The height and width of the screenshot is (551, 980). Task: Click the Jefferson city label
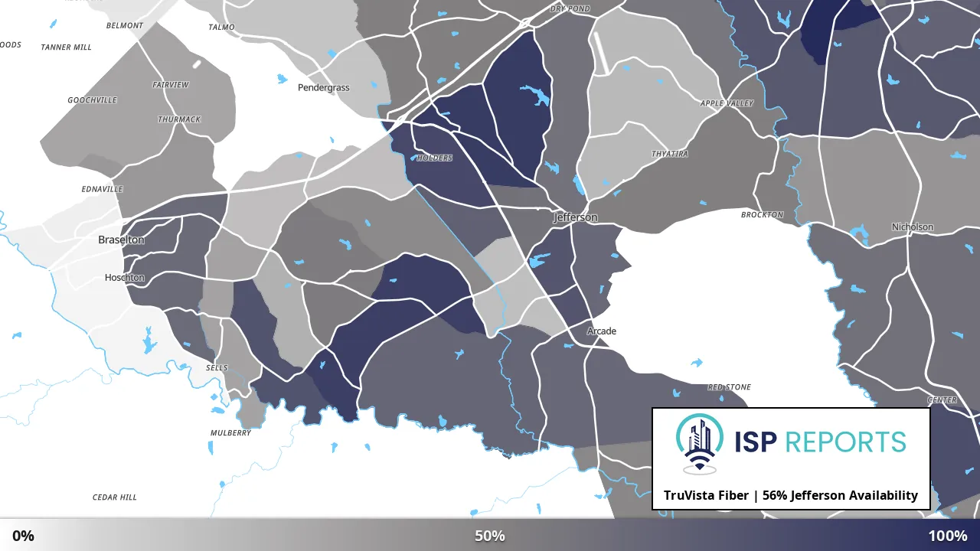(576, 217)
